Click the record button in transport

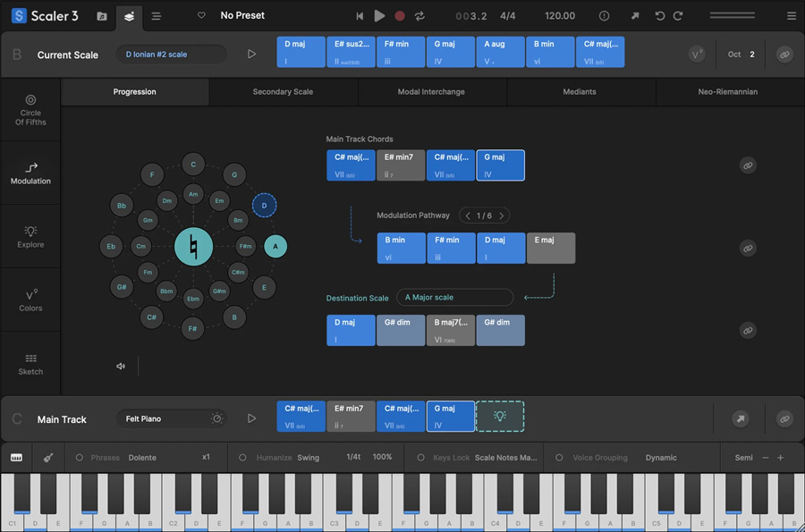(400, 16)
